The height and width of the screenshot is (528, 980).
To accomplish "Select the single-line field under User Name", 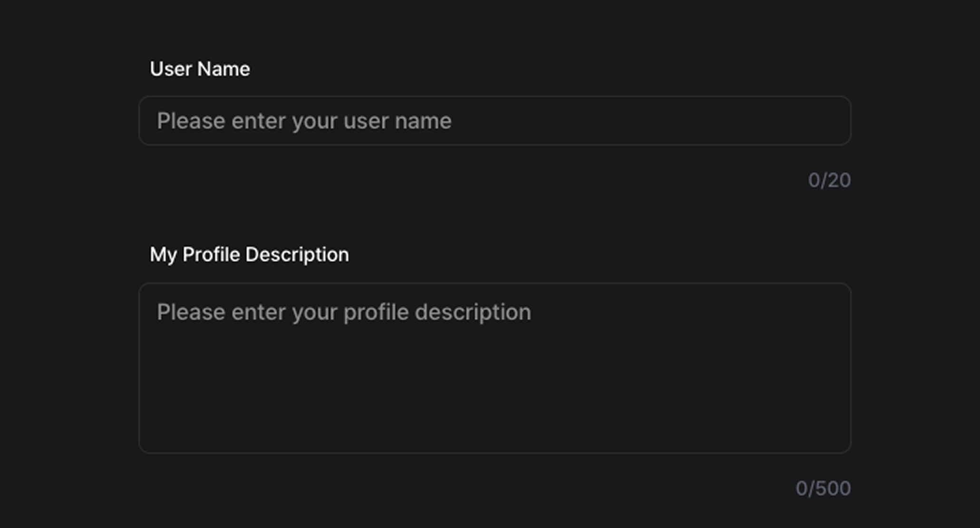I will [495, 121].
